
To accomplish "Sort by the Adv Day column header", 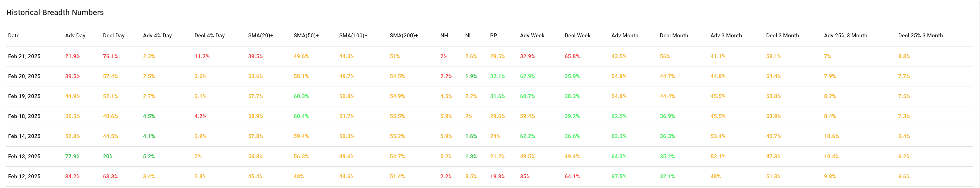I will coord(75,35).
